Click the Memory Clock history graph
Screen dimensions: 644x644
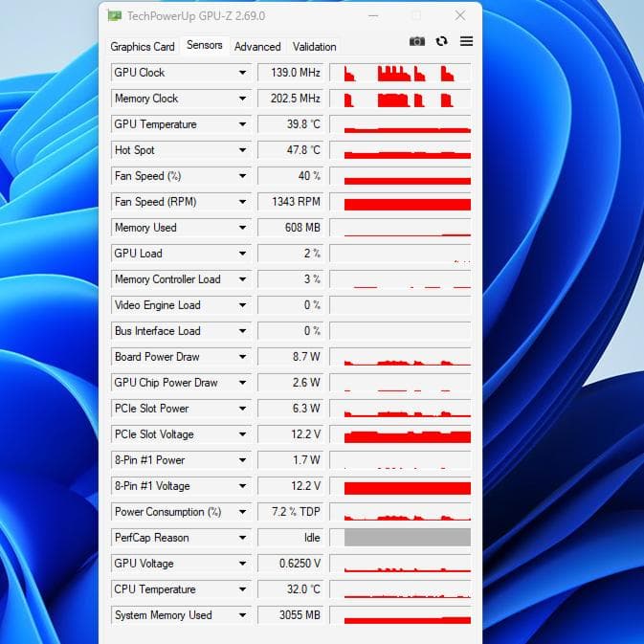coord(400,99)
